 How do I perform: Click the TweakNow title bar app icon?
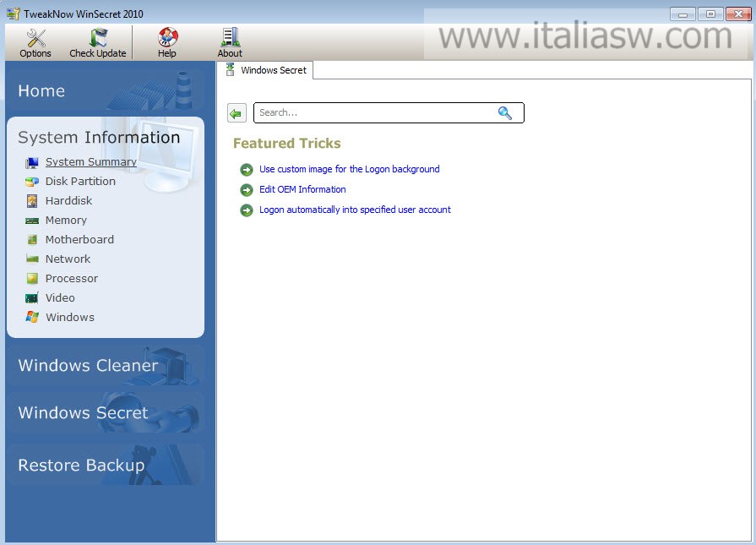(14, 14)
